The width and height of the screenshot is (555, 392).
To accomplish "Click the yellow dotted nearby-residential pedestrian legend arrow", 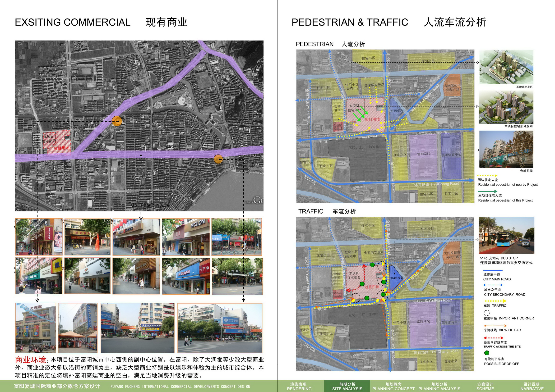I will (x=487, y=176).
